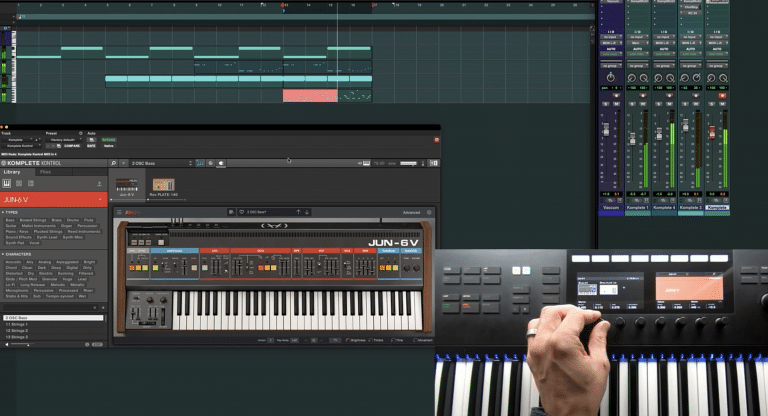The height and width of the screenshot is (416, 768).
Task: Select the instruments keyboard icon in Library
Action: click(6, 183)
